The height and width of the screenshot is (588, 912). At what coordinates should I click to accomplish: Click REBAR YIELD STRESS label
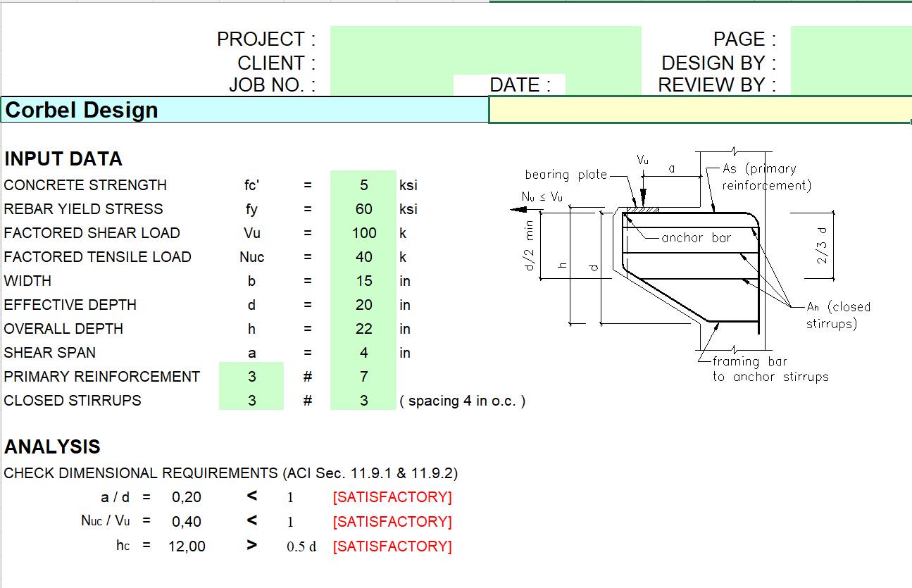83,209
